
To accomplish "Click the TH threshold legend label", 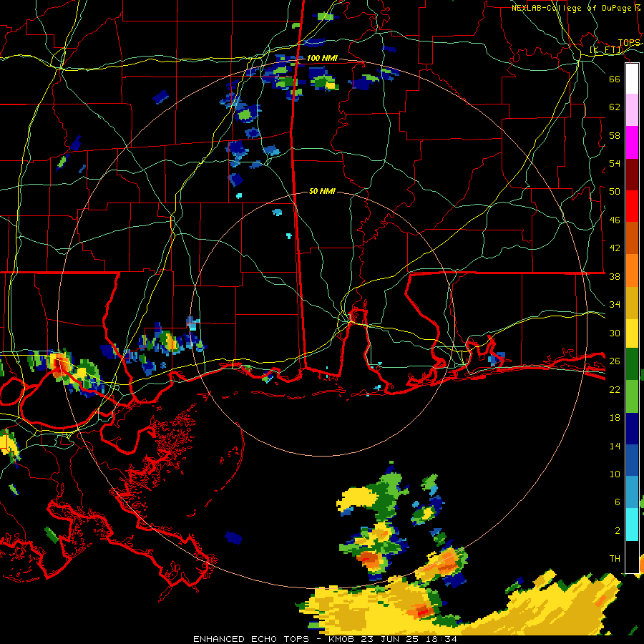I will pos(615,559).
